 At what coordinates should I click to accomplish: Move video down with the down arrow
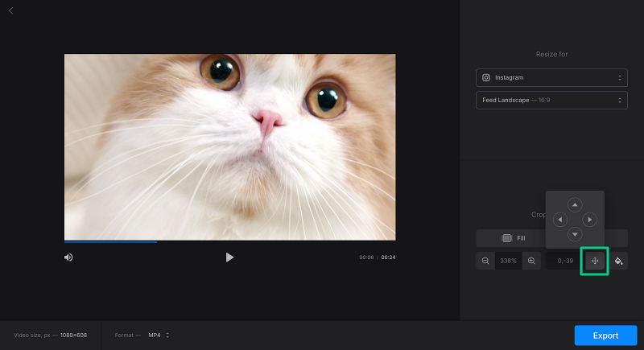click(575, 234)
